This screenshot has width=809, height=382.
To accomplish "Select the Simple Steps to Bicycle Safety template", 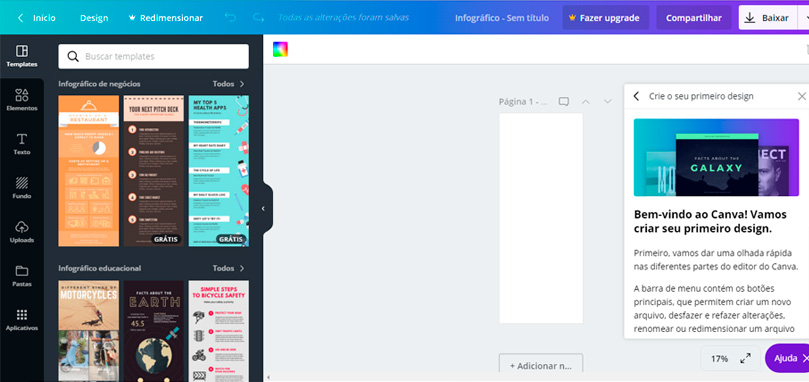I will pyautogui.click(x=219, y=331).
